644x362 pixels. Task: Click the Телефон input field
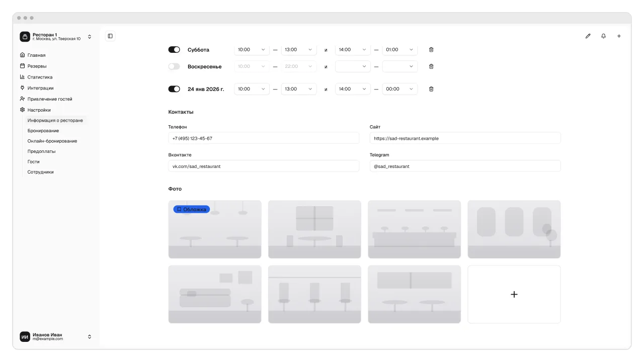click(264, 138)
